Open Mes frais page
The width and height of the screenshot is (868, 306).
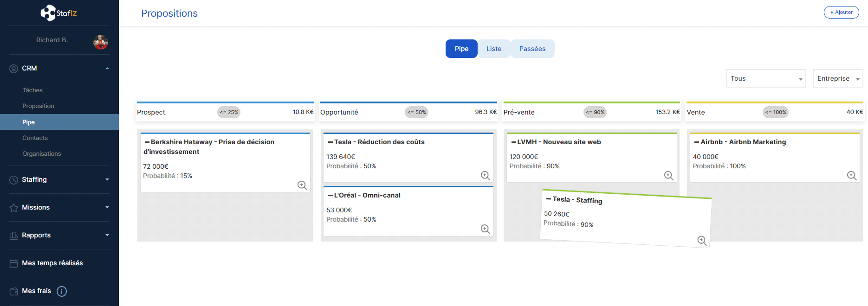click(37, 291)
